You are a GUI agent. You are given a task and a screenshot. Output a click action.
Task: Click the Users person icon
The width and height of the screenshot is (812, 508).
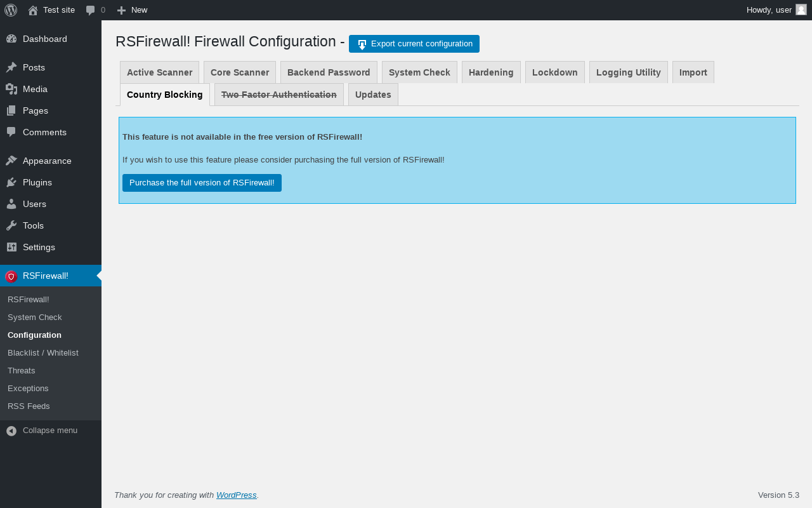click(x=11, y=204)
